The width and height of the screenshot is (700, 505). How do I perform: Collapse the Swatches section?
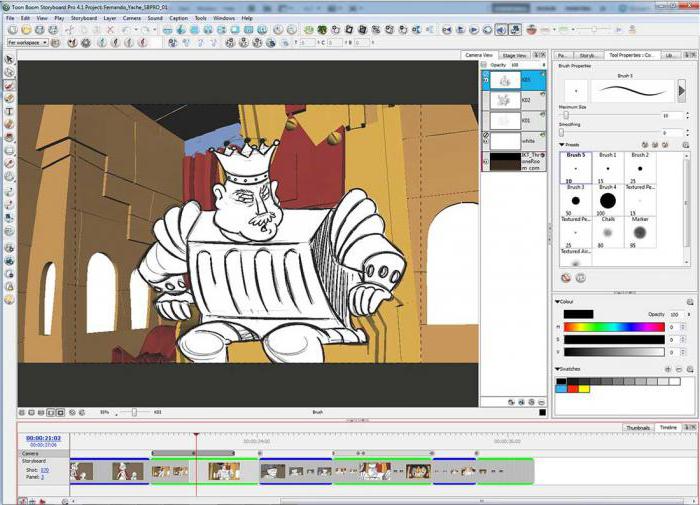point(558,369)
